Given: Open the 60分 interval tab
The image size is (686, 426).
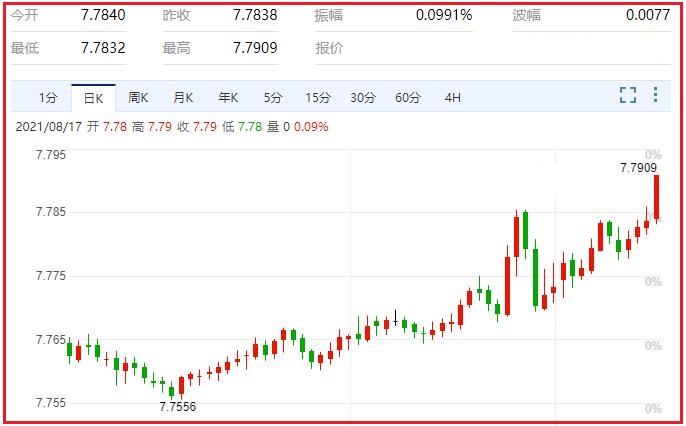Looking at the screenshot, I should [408, 98].
